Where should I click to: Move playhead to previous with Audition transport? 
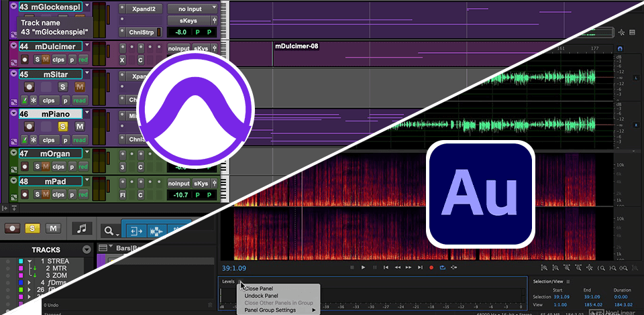point(386,267)
